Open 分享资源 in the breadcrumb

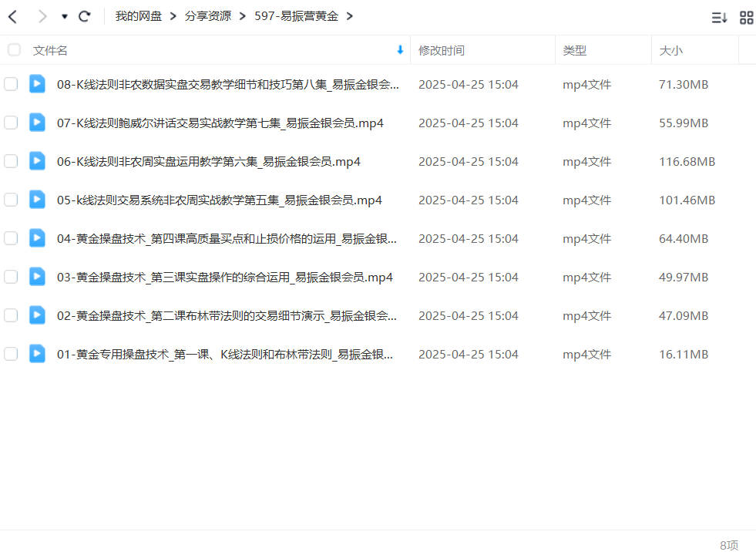click(x=208, y=16)
